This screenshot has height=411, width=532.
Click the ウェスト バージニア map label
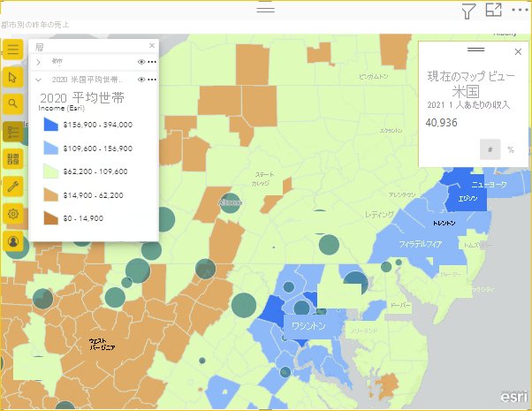(x=102, y=344)
